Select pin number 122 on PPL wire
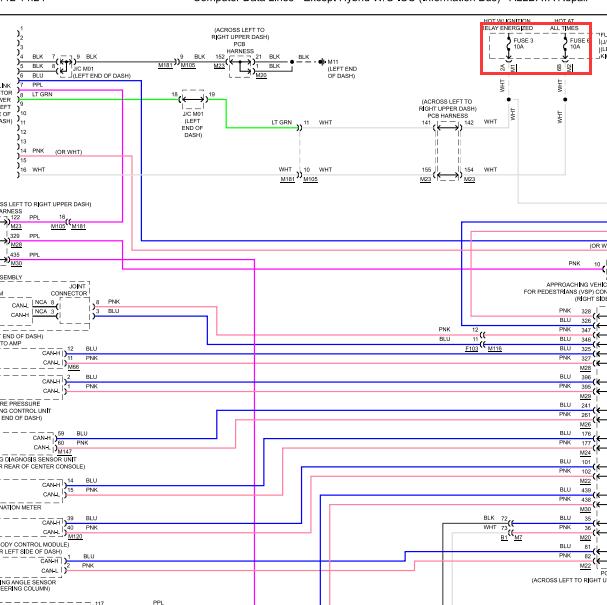 tap(15, 217)
